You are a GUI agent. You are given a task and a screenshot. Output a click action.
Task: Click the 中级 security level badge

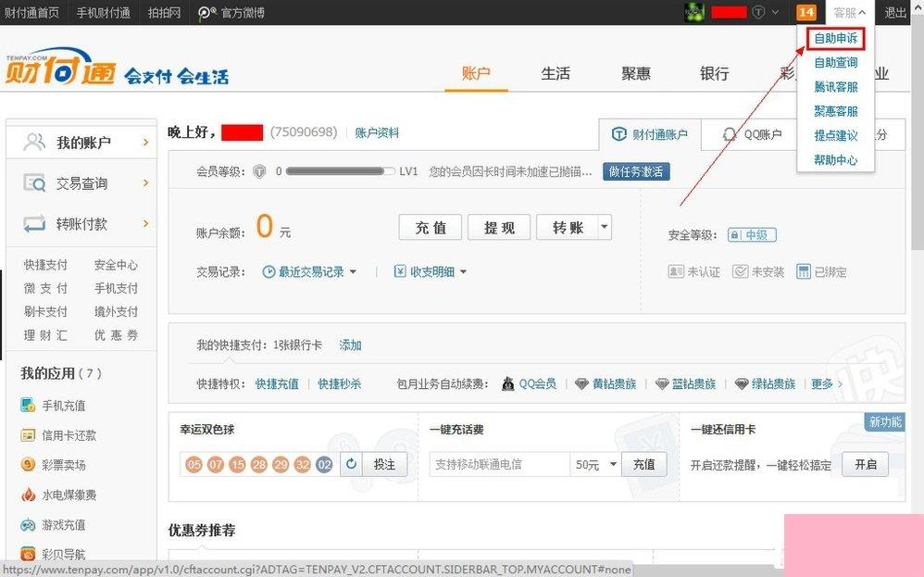pyautogui.click(x=752, y=235)
